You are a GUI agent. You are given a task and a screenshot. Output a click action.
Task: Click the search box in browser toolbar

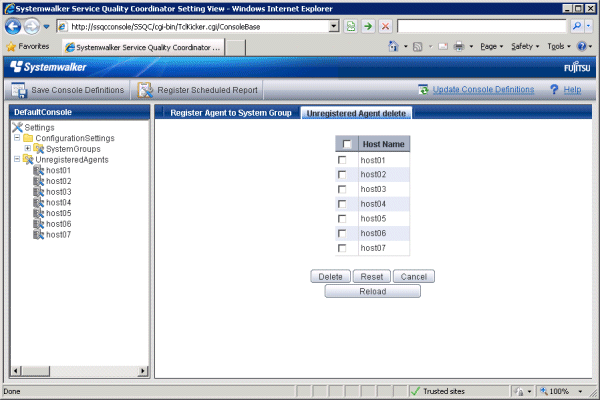[x=481, y=26]
